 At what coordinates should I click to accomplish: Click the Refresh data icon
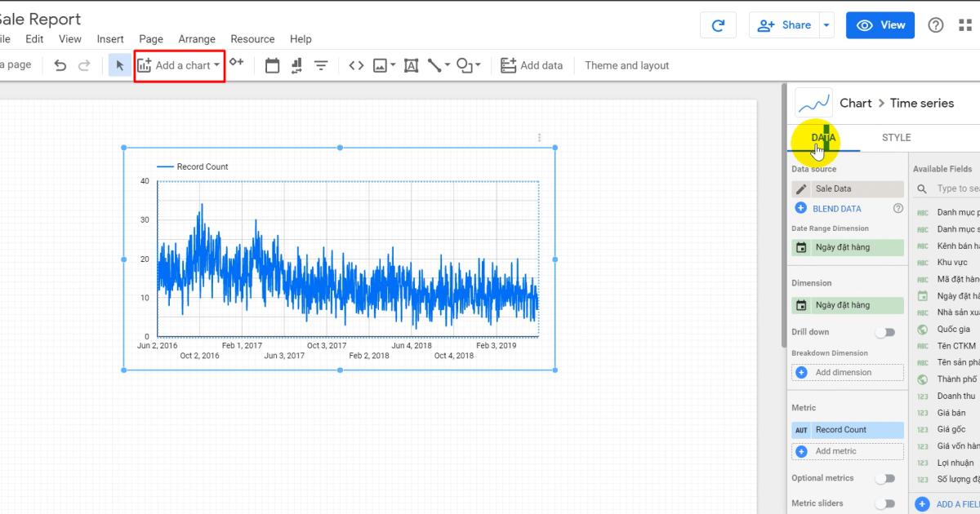718,24
